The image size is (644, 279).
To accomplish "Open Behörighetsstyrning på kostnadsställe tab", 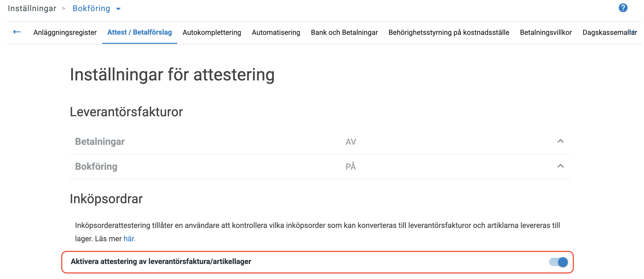I will tap(449, 32).
